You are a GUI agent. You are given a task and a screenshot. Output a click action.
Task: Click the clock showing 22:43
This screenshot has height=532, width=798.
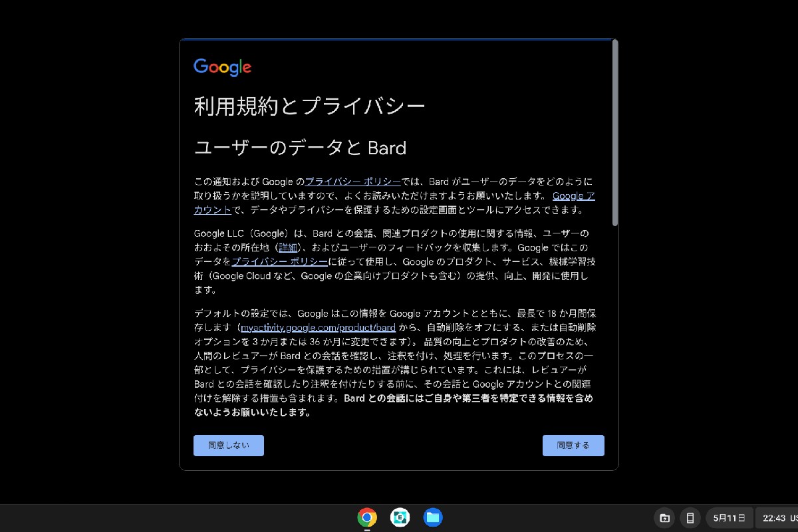pyautogui.click(x=773, y=517)
